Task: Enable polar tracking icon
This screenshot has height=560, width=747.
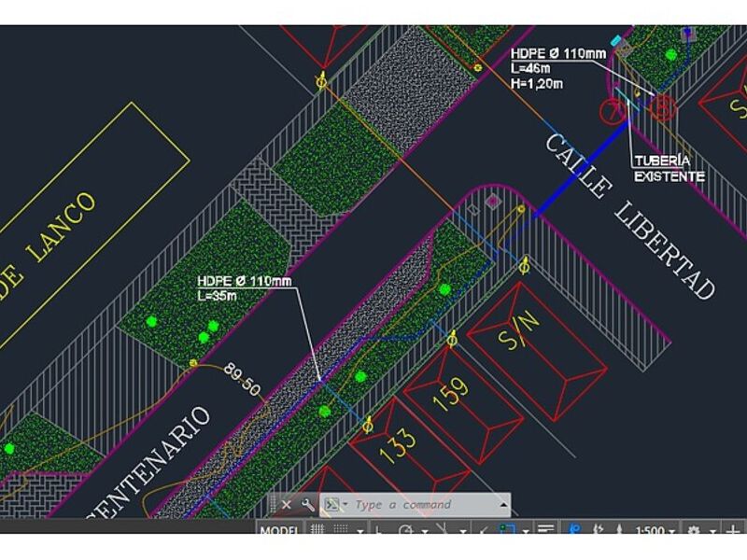Action: [x=406, y=531]
